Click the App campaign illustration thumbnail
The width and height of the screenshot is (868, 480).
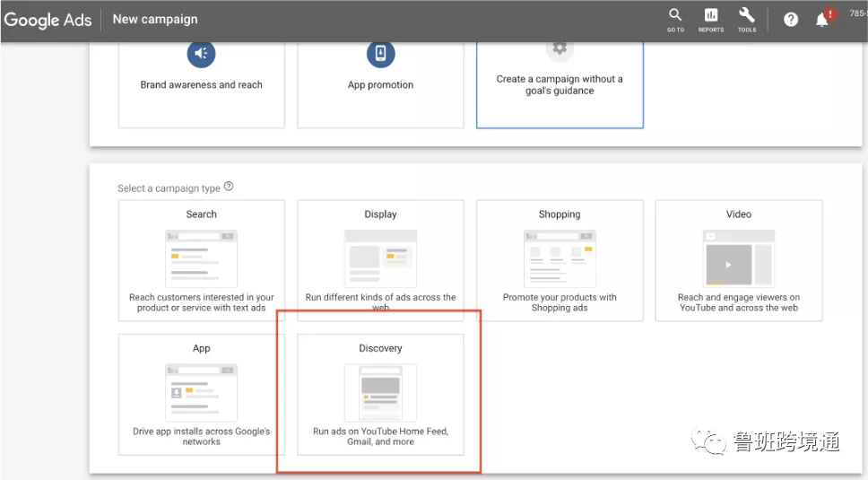pos(202,393)
